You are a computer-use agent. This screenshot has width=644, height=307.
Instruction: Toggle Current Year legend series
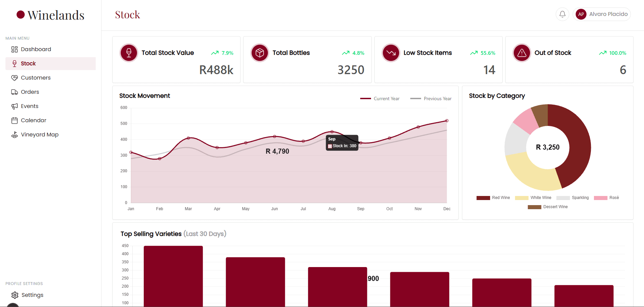pos(380,98)
